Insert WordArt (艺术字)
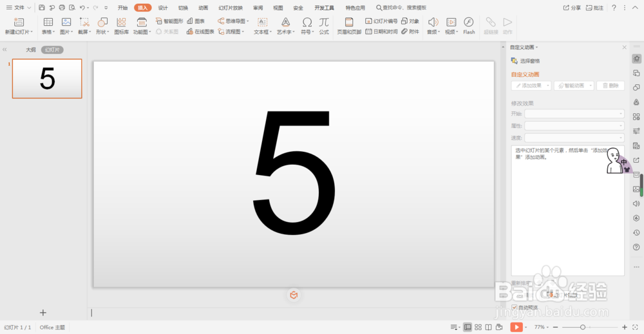This screenshot has width=644, height=334. (x=285, y=26)
